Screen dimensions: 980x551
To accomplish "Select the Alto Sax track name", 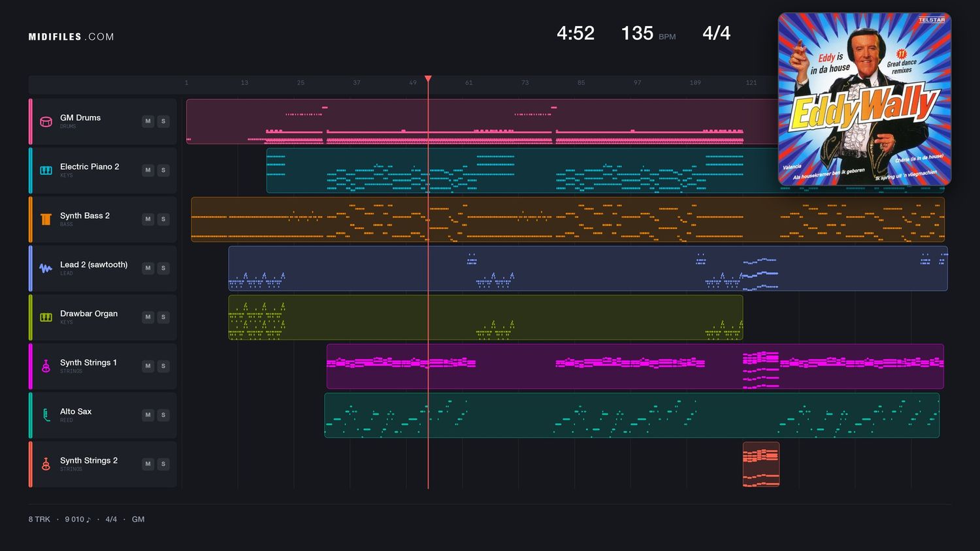I will [76, 411].
